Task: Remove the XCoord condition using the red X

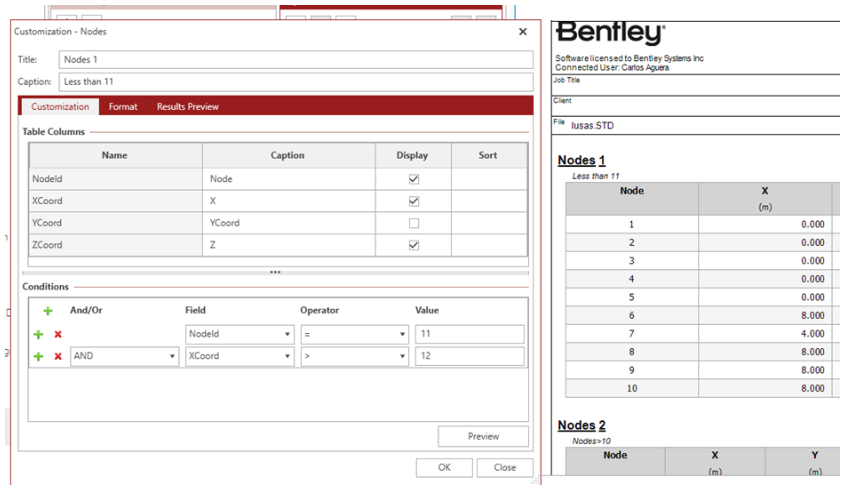Action: pos(58,356)
